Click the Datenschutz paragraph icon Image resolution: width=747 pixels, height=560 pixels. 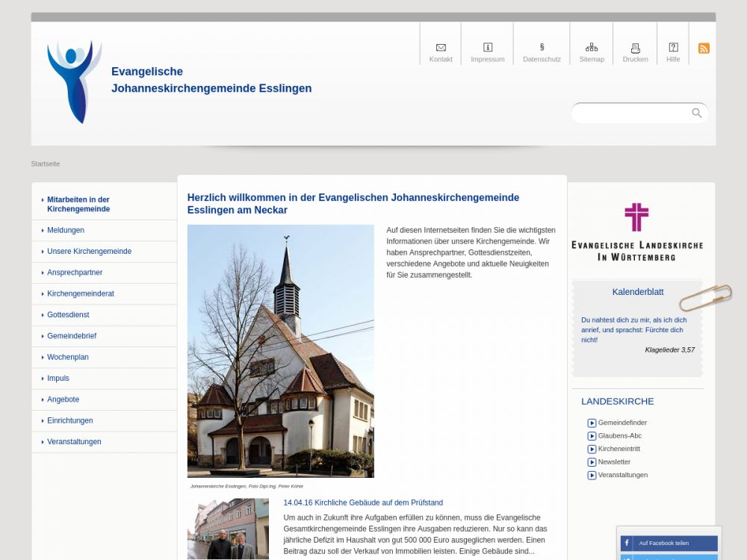(542, 48)
